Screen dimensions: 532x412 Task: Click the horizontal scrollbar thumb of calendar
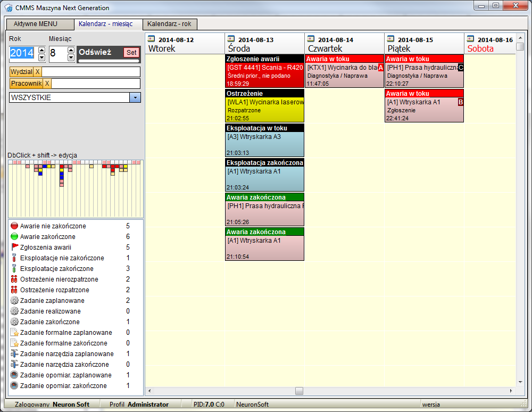click(299, 391)
